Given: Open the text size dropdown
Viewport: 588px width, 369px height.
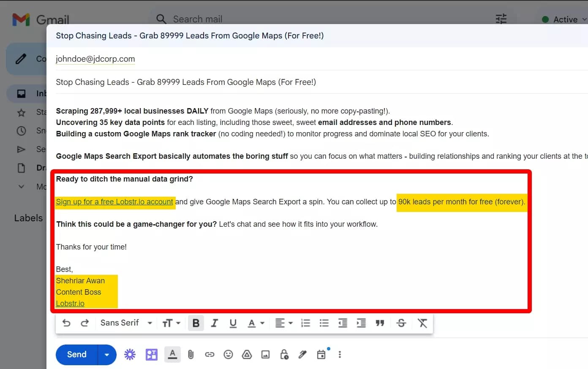Looking at the screenshot, I should tap(171, 323).
